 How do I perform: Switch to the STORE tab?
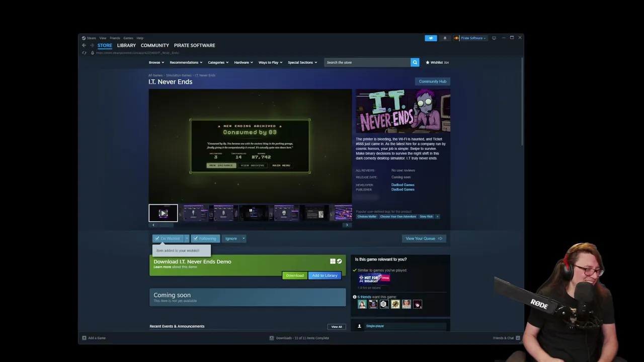[105, 45]
